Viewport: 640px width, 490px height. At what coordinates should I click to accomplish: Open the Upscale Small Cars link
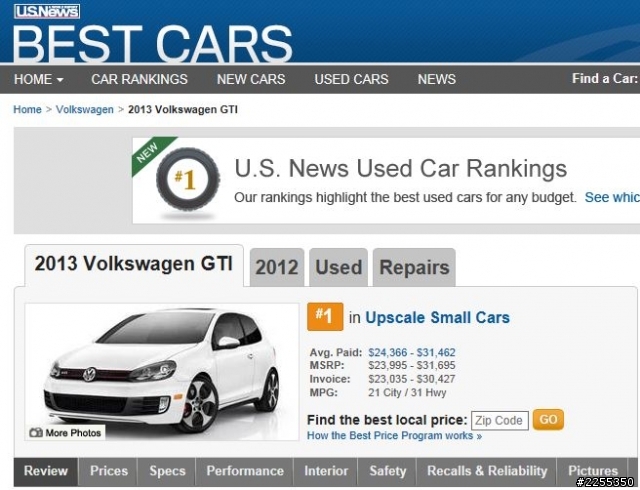point(438,318)
